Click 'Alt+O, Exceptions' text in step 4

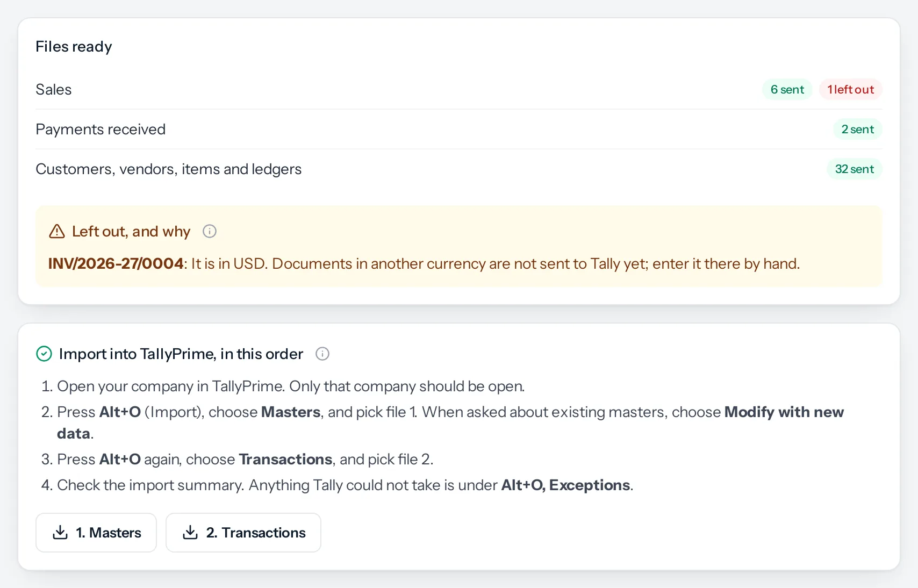point(565,485)
